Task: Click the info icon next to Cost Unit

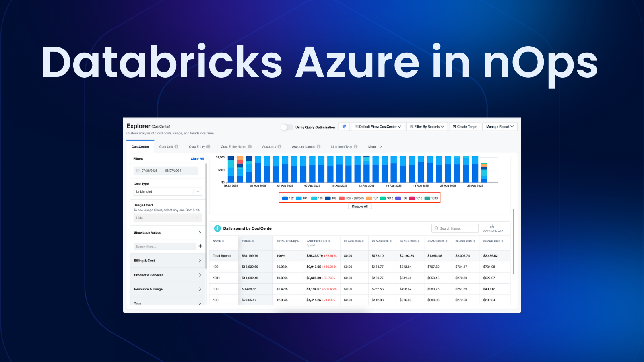Action: (x=177, y=146)
